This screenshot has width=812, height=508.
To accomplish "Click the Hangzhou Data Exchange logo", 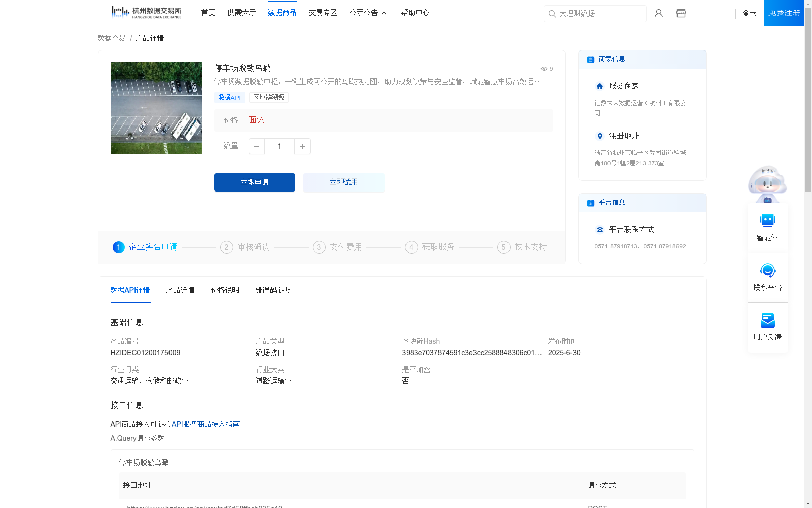I will (x=146, y=13).
